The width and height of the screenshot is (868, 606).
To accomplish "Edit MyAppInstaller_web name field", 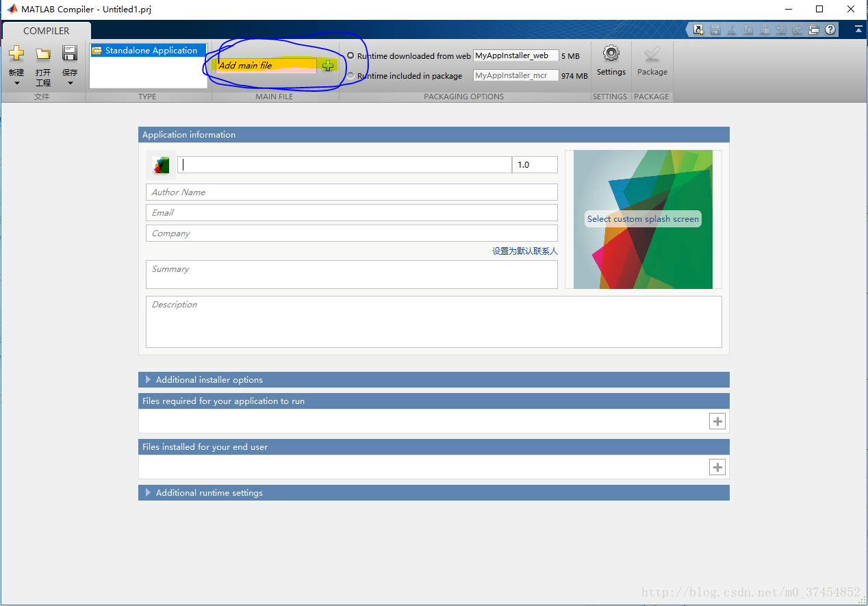I will 516,55.
